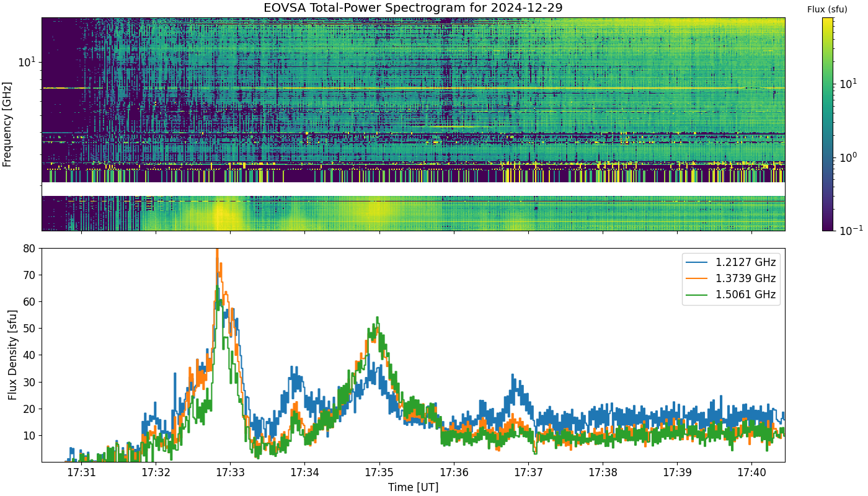The height and width of the screenshot is (496, 868).
Task: Click the 17:40 time tick label
Action: (751, 472)
